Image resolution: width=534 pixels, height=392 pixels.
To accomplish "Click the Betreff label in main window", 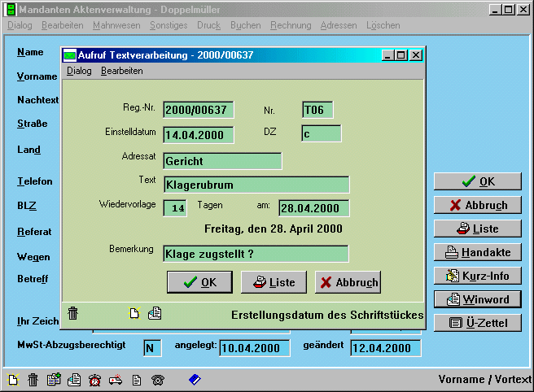I will tap(33, 279).
